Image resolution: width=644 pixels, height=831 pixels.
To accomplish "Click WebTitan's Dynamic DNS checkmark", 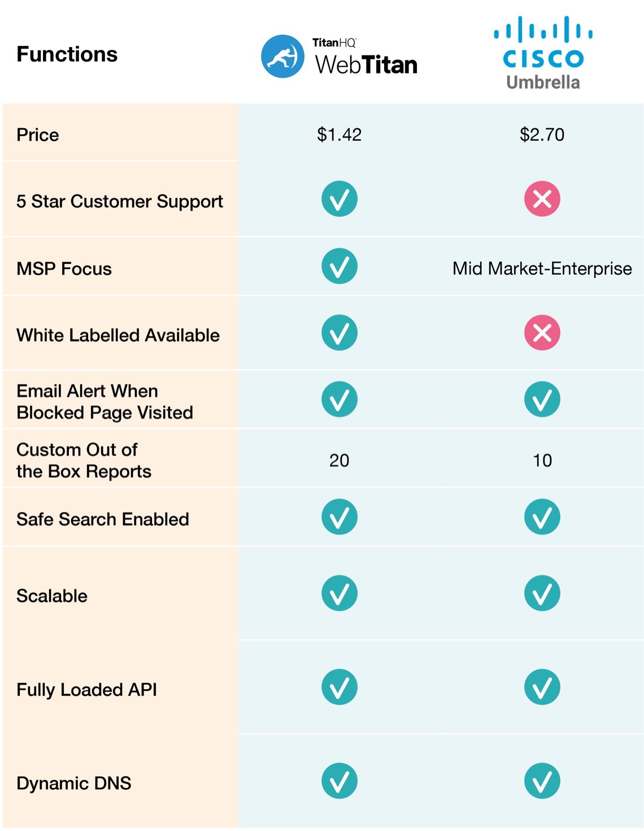I will pos(340,781).
